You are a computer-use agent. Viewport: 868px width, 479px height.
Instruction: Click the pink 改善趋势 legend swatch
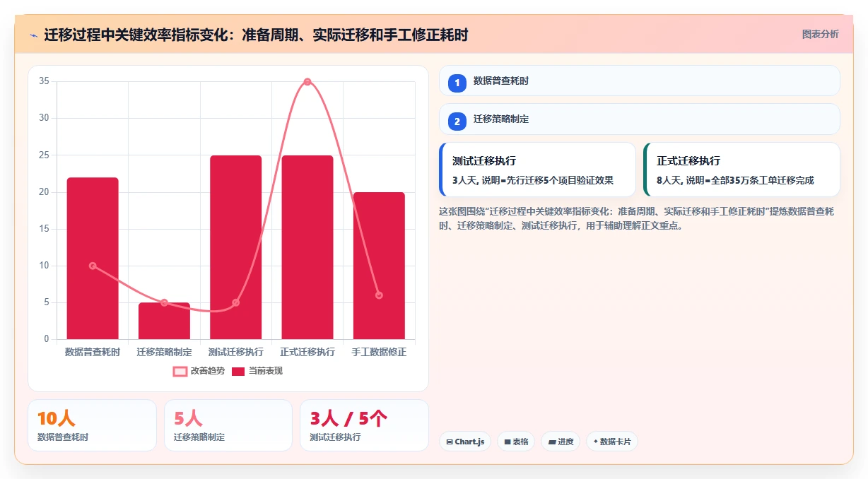[x=180, y=371]
